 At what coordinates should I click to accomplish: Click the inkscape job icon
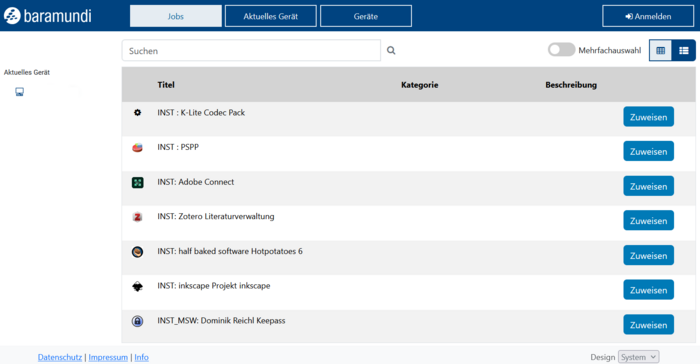(138, 286)
